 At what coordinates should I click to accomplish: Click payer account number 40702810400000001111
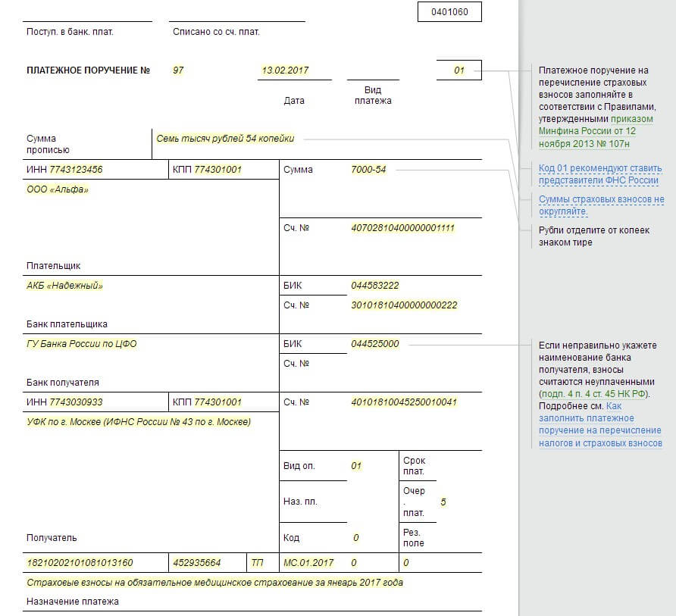point(402,227)
